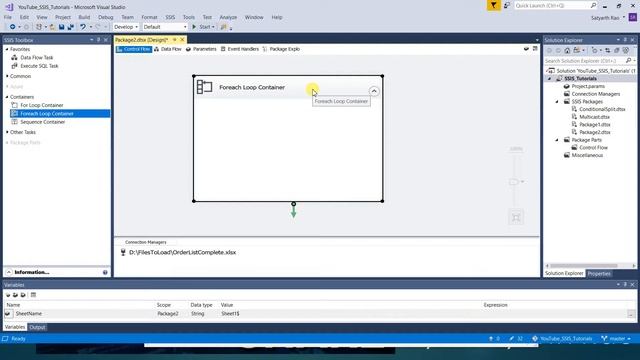Collapse the Foreach Loop Container chevron
The height and width of the screenshot is (360, 640).
click(x=374, y=91)
